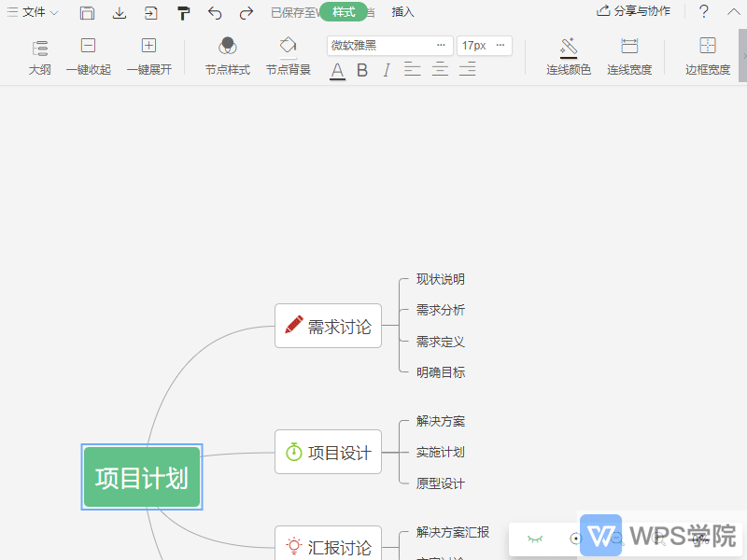Image resolution: width=747 pixels, height=560 pixels.
Task: Click 一键展开 to expand all nodes
Action: [x=149, y=57]
